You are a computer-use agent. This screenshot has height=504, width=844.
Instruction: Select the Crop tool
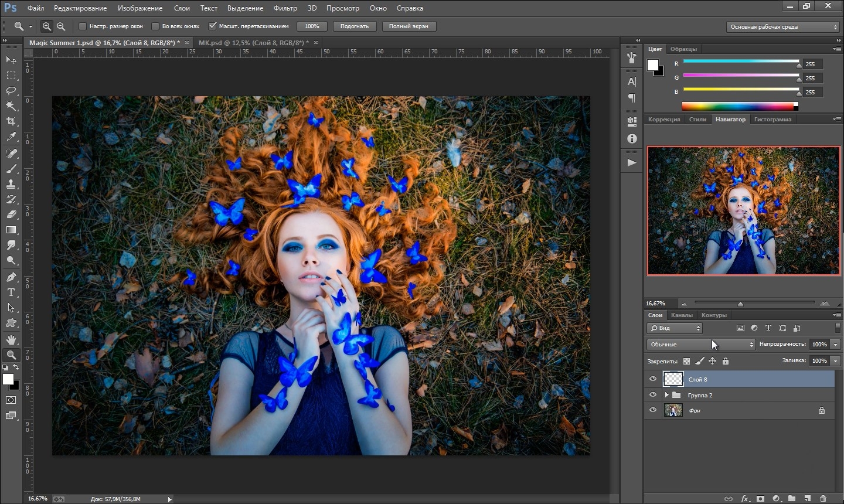click(11, 121)
